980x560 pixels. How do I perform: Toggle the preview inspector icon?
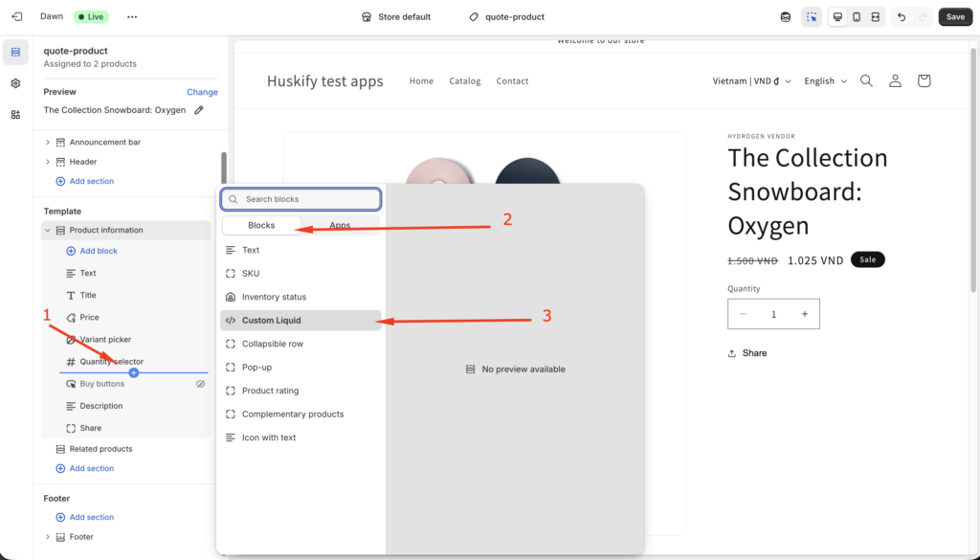coord(812,17)
